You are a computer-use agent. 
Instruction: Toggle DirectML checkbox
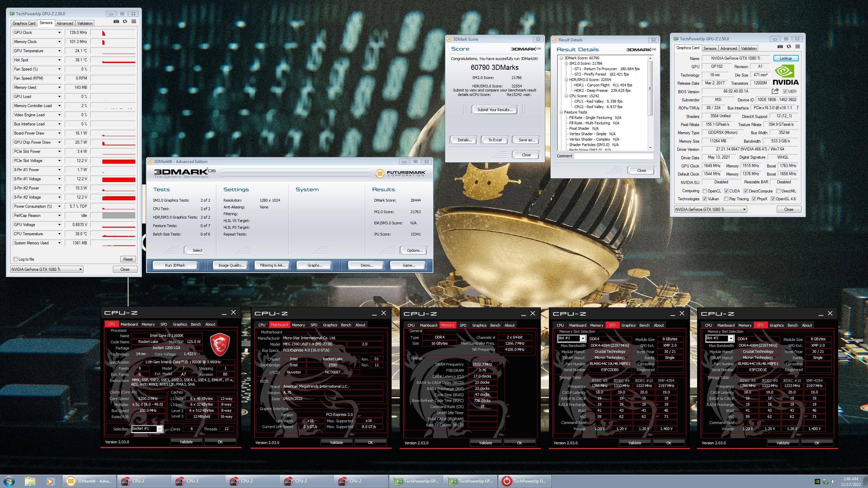coord(778,191)
